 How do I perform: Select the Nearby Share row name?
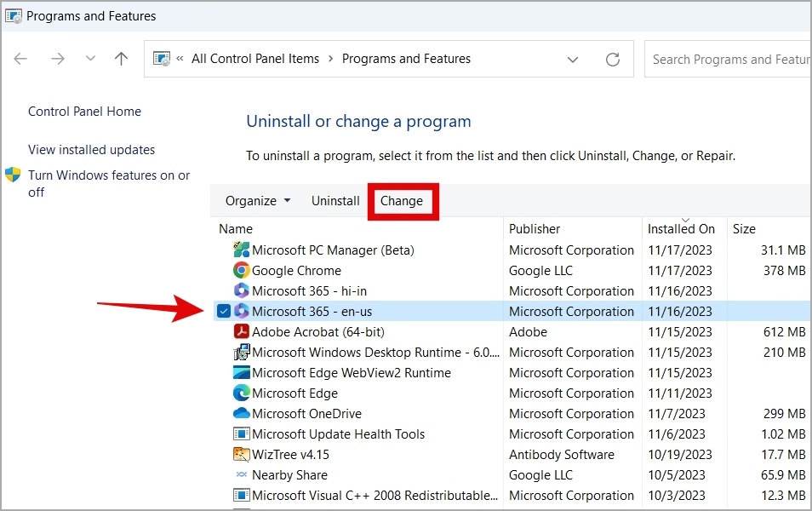point(289,474)
